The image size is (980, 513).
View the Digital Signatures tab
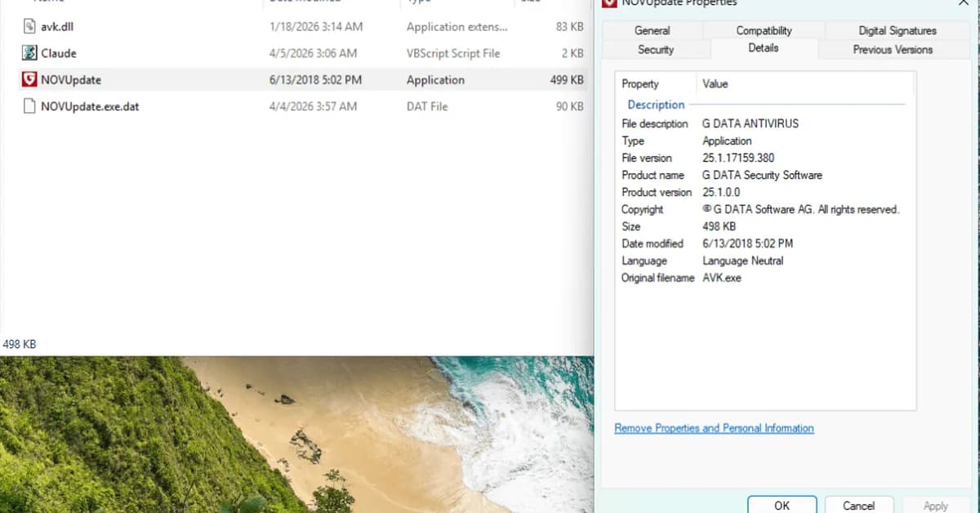896,30
